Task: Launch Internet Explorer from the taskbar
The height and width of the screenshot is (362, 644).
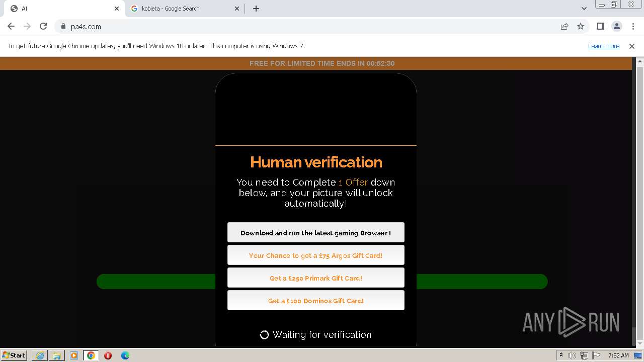Action: pyautogui.click(x=40, y=355)
